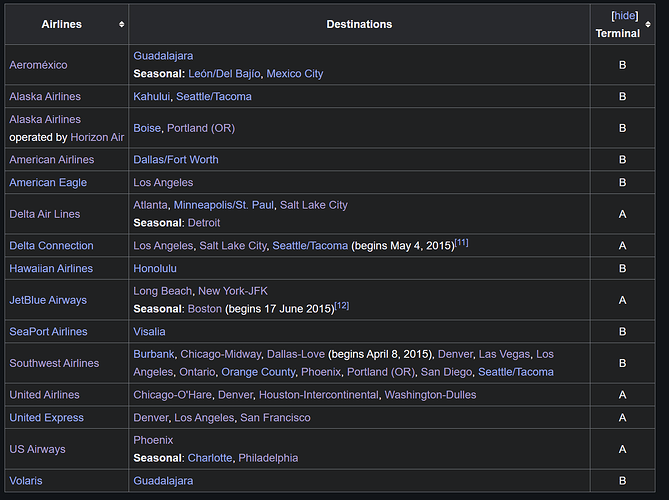Viewport: 669px width, 500px height.
Task: Open the Aeroméxico airline link
Action: tap(38, 65)
